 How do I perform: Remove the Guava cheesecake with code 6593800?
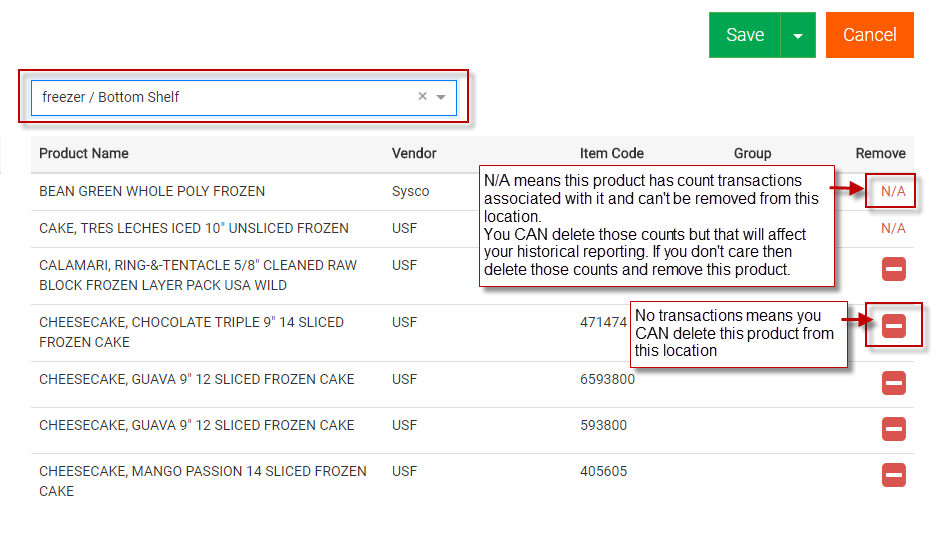point(893,383)
